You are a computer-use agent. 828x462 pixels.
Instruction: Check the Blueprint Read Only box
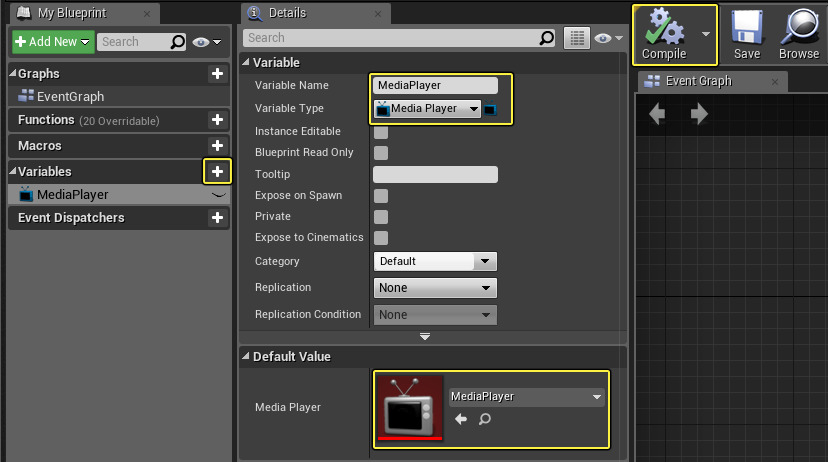pyautogui.click(x=381, y=153)
